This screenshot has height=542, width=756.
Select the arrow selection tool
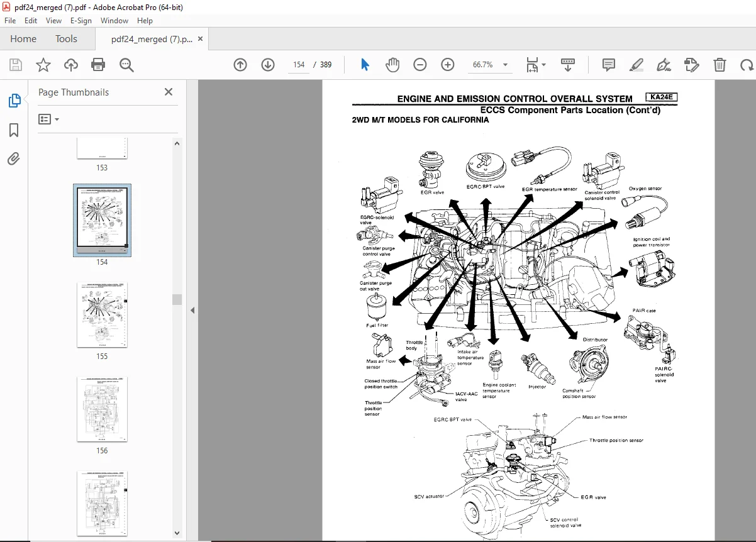(365, 65)
